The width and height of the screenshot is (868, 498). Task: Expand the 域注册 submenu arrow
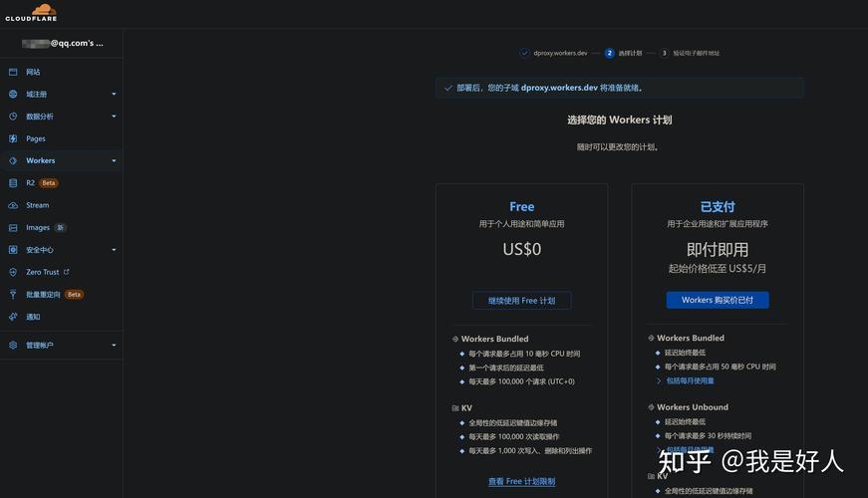click(114, 94)
